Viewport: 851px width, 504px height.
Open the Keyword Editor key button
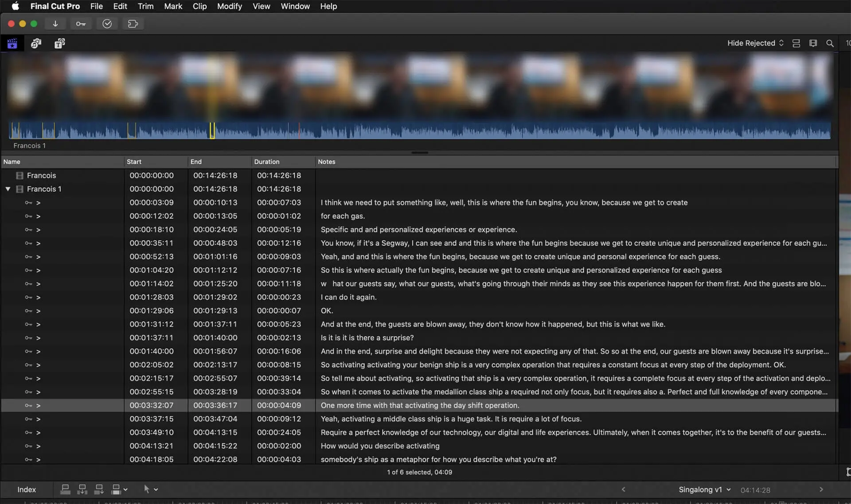tap(81, 24)
